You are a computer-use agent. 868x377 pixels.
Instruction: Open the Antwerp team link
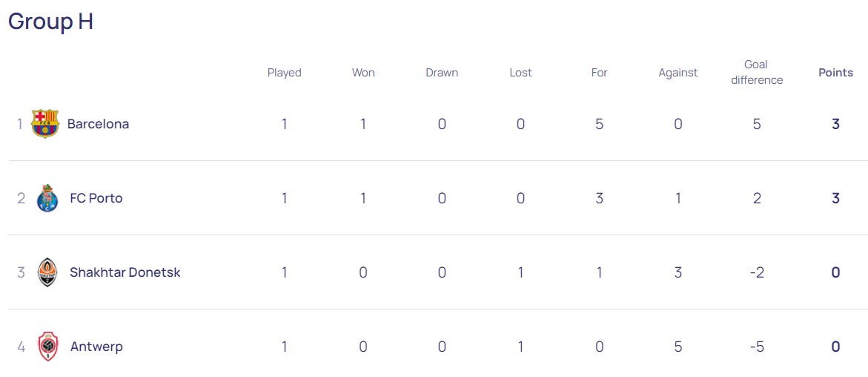click(96, 347)
